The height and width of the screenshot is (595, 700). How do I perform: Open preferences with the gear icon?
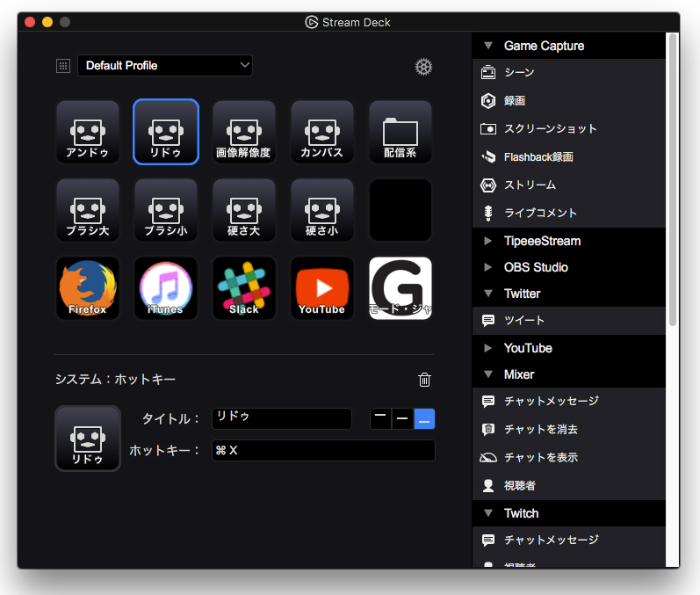pos(423,67)
